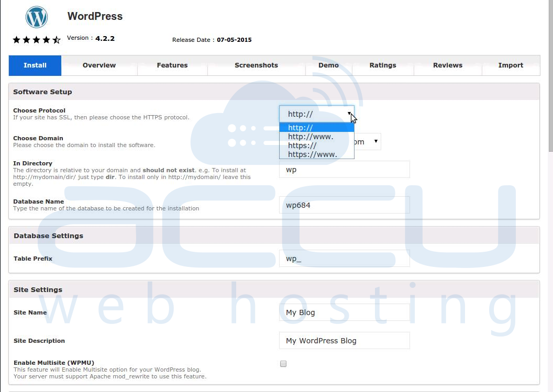Screen dimensions: 553x392
Task: View the Screenshots tab
Action: pos(257,65)
